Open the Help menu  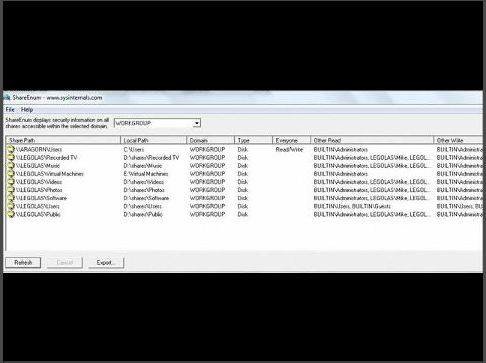[x=27, y=109]
